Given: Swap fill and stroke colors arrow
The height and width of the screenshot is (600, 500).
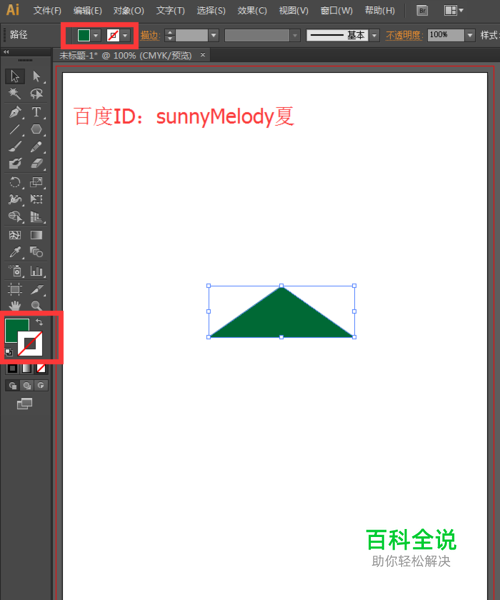Looking at the screenshot, I should pyautogui.click(x=39, y=322).
